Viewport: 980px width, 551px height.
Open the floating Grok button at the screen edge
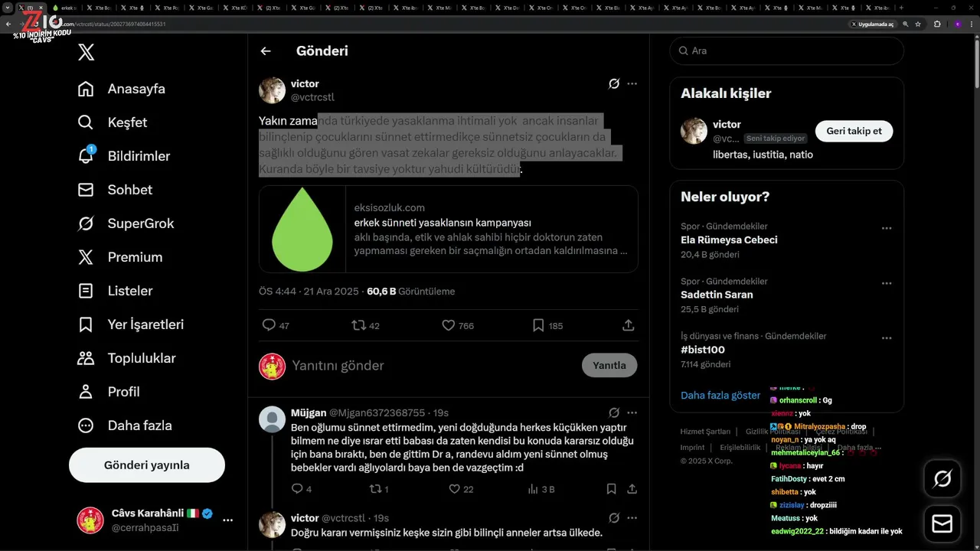(x=942, y=479)
